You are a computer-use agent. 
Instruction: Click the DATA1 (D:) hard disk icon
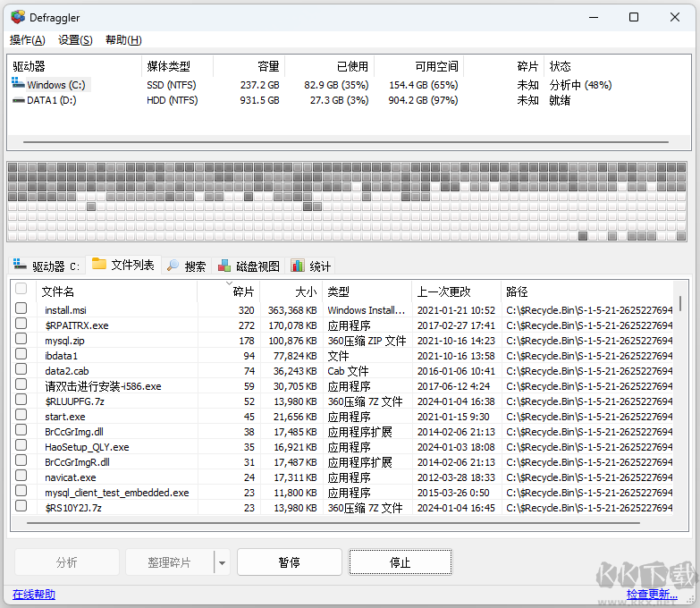(x=18, y=100)
